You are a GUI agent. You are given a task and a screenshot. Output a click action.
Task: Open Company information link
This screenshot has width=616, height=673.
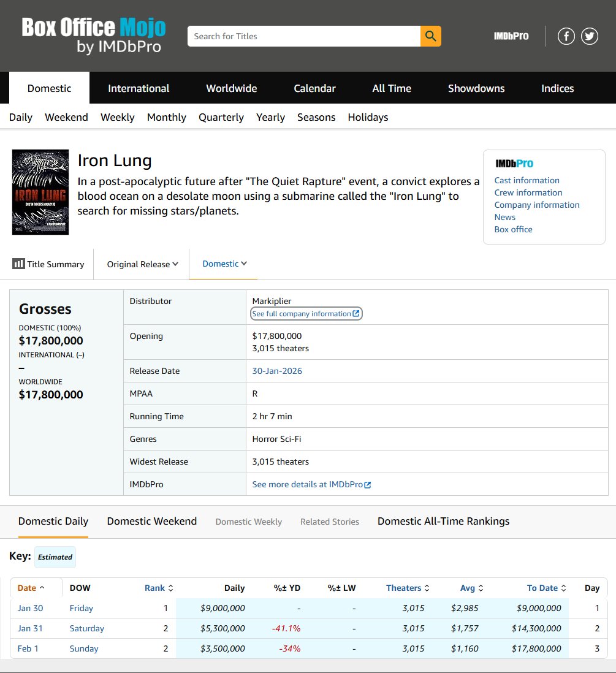pos(536,205)
